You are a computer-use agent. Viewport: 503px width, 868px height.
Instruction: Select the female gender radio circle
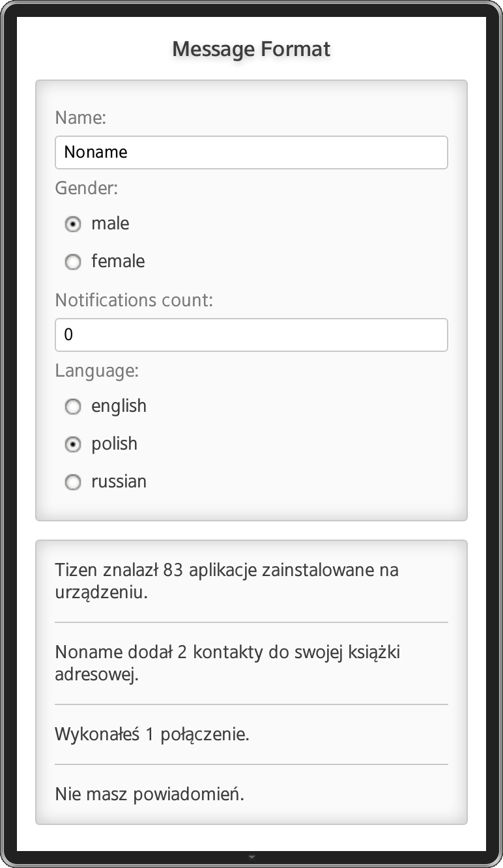(x=73, y=262)
